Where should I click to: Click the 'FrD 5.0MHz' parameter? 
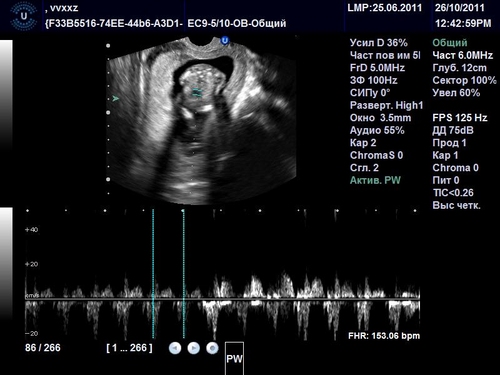(377, 68)
